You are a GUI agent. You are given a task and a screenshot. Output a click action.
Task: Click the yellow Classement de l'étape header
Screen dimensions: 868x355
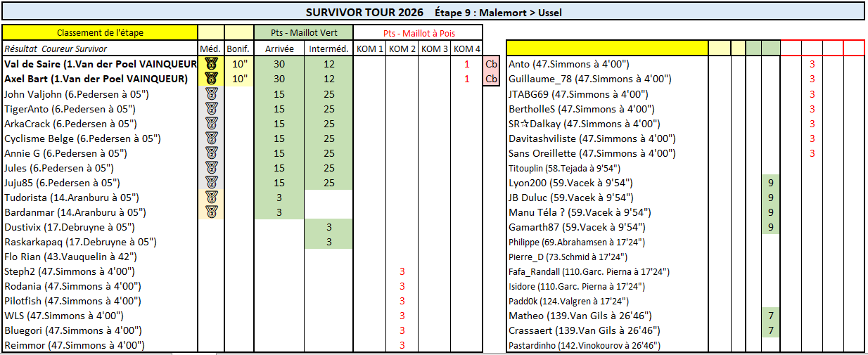[x=100, y=33]
